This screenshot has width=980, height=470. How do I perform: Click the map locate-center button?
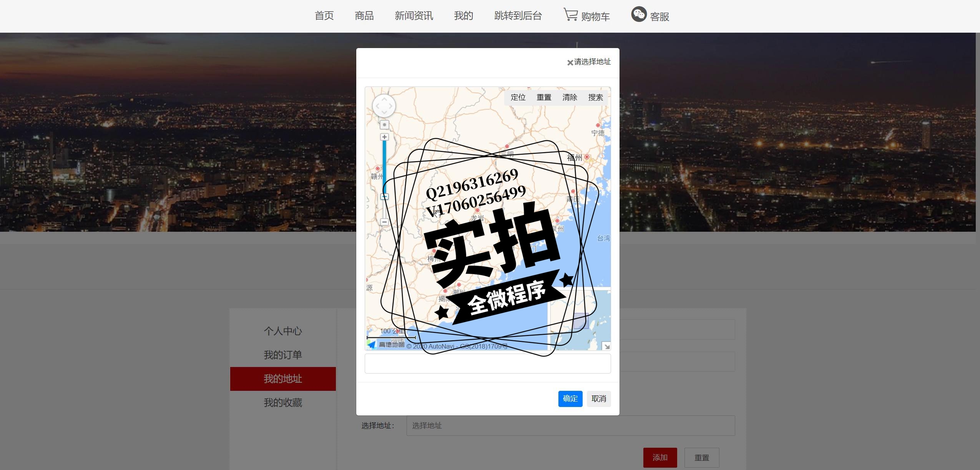(384, 125)
